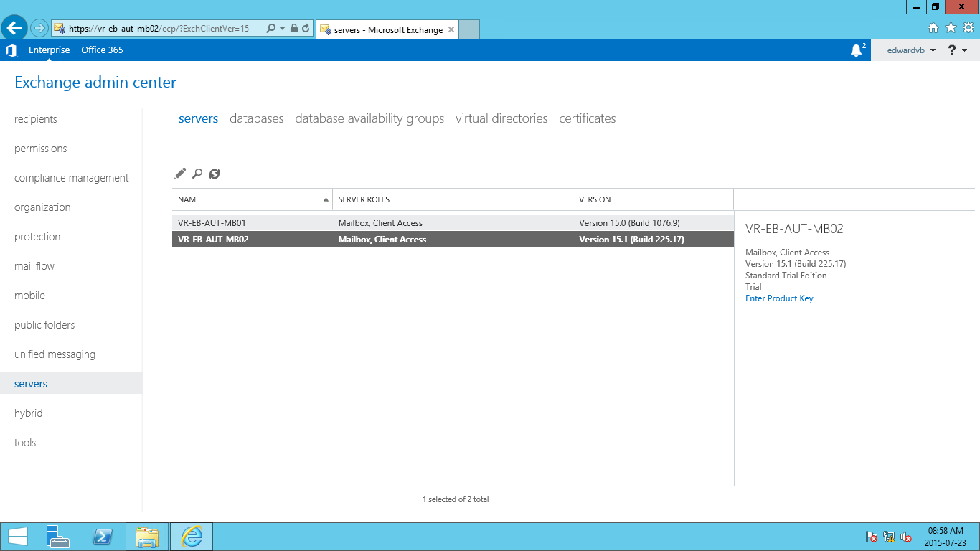Screen dimensions: 980x551
Task: Go to tools in the left navigation
Action: click(25, 443)
